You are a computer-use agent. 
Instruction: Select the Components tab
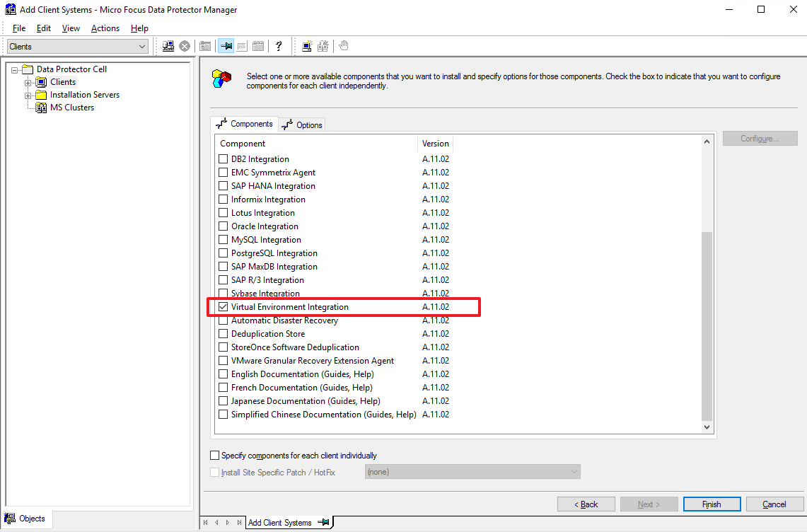point(245,124)
